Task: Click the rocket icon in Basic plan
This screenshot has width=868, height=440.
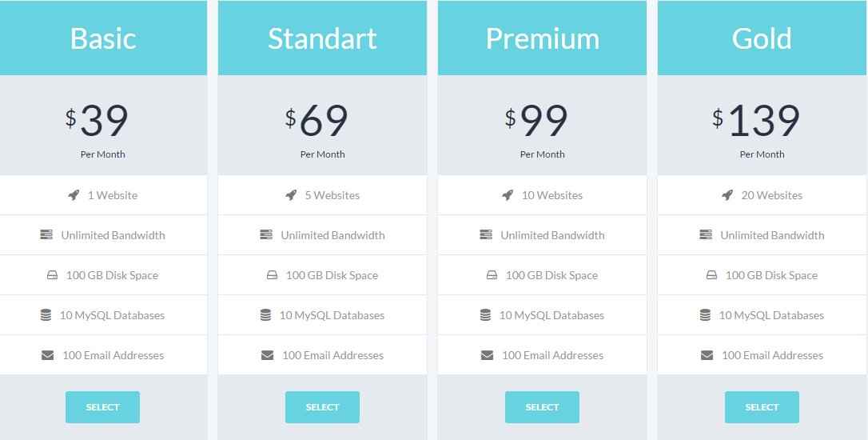Action: tap(74, 195)
